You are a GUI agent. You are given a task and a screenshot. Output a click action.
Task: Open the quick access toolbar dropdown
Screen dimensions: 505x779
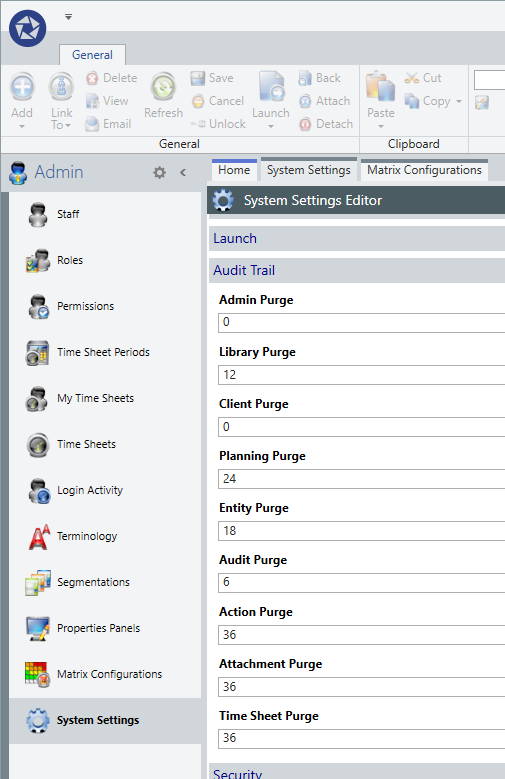click(x=69, y=17)
